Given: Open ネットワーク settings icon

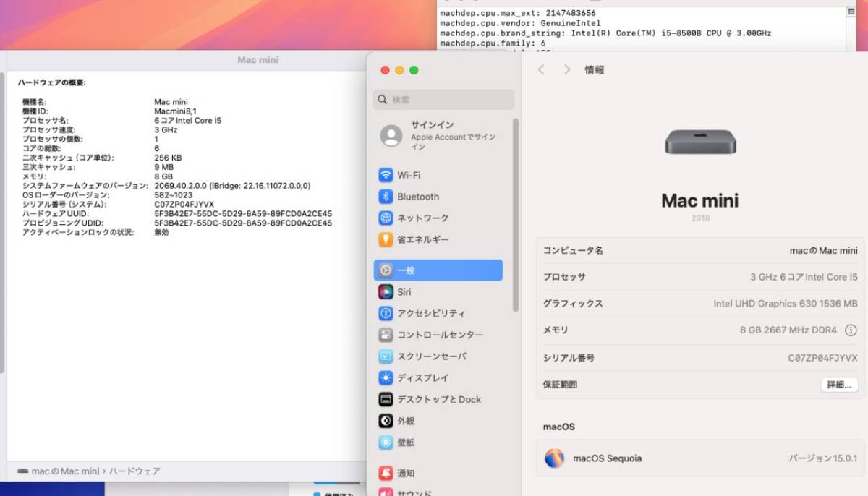Looking at the screenshot, I should point(386,218).
